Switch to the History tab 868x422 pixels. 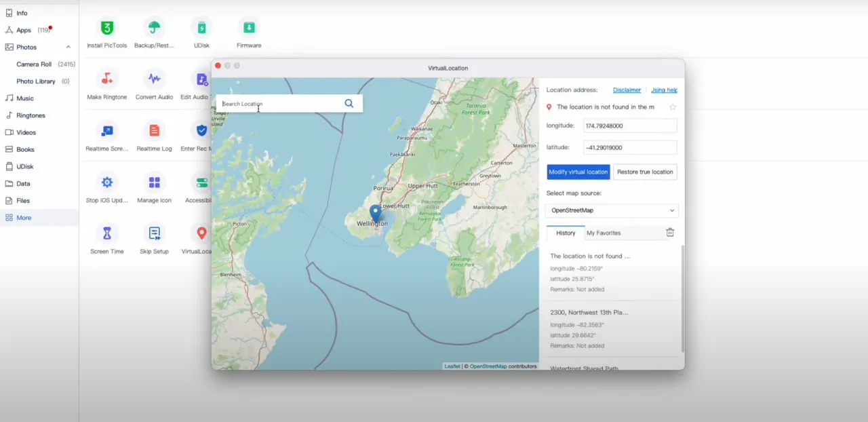(566, 233)
